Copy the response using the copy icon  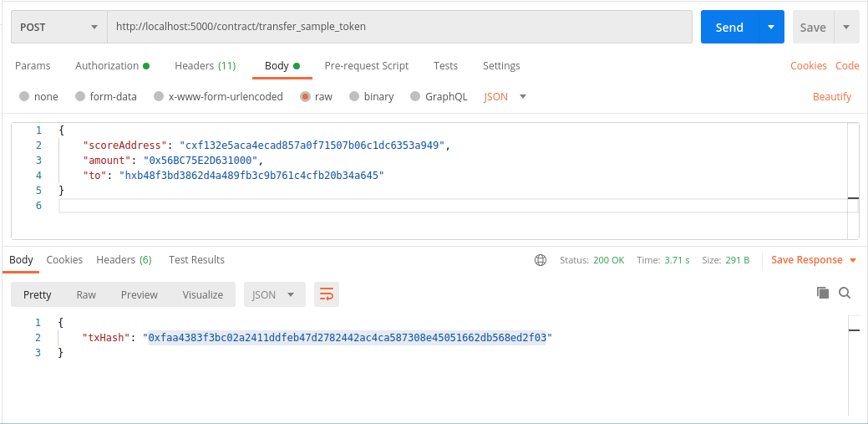pos(823,293)
